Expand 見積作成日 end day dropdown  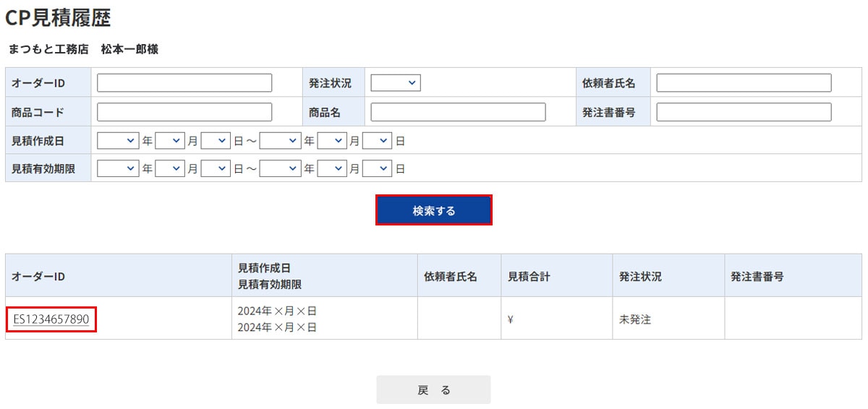pos(377,141)
